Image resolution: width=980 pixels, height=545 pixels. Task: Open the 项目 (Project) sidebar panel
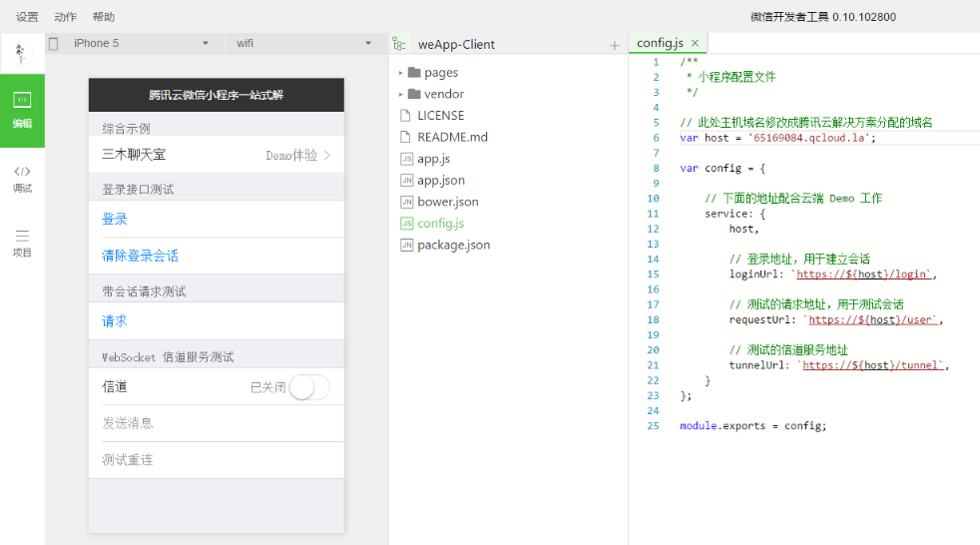[x=22, y=243]
